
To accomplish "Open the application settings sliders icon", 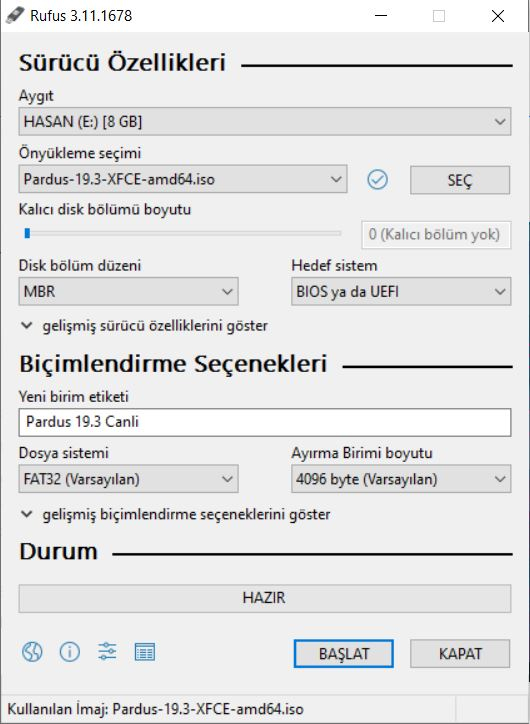I will [107, 652].
